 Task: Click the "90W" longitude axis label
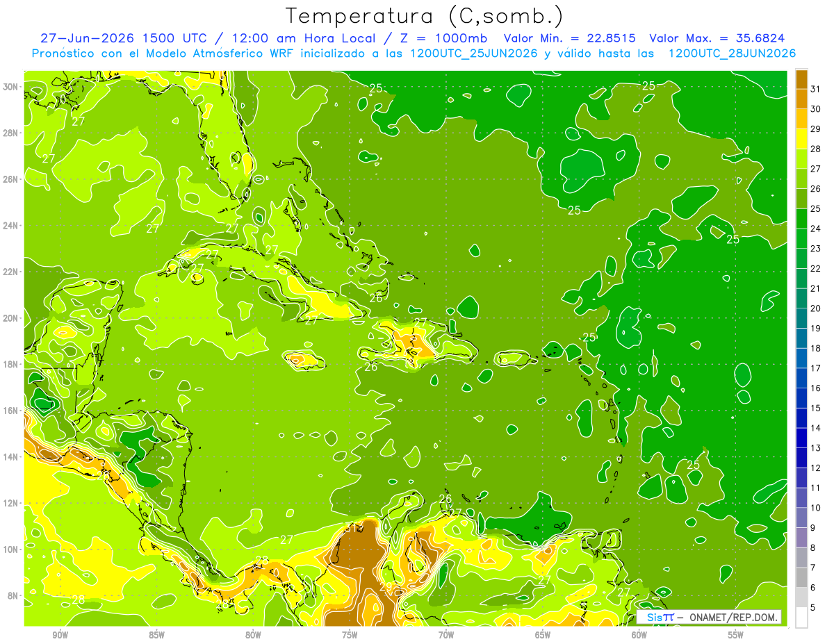[x=60, y=635]
